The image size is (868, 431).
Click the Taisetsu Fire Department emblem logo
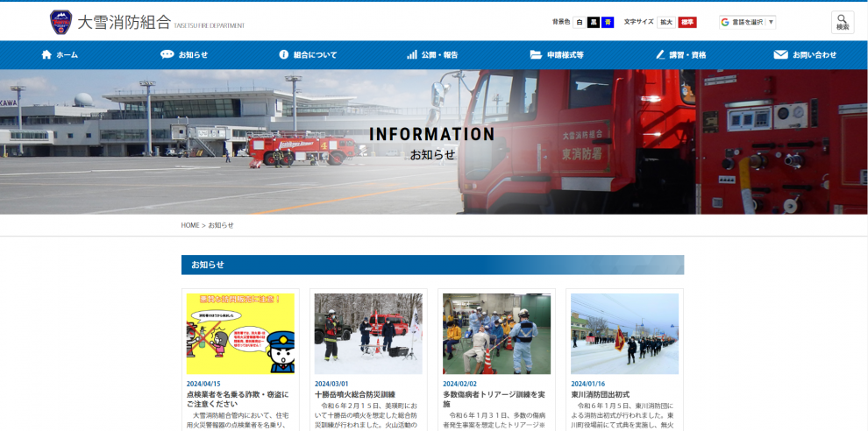coord(60,22)
